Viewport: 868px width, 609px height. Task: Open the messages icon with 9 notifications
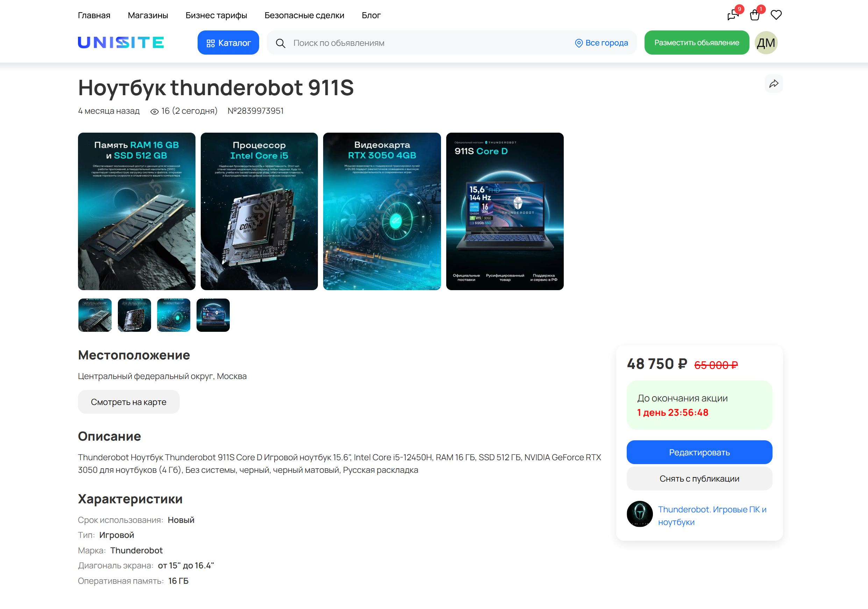[733, 15]
